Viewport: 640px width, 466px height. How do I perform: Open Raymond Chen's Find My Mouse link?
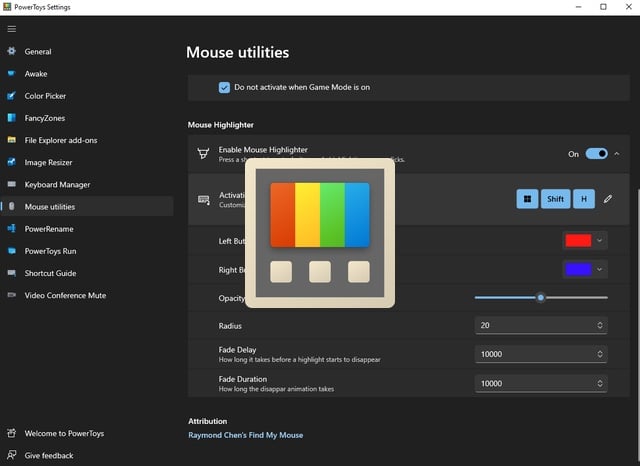click(x=245, y=435)
